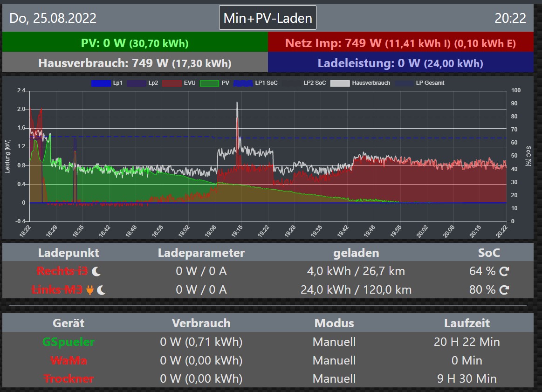Screen dimensions: 542x392
Task: Click orange plug icon beside Links M3
Action: (90, 290)
